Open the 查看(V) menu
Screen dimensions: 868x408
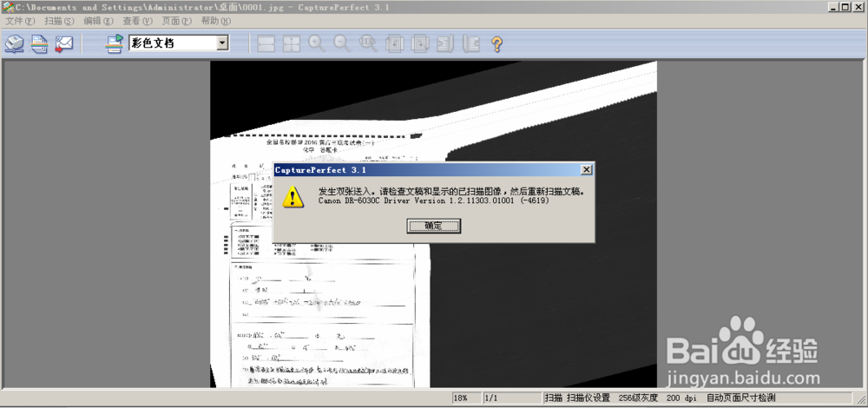[x=137, y=21]
